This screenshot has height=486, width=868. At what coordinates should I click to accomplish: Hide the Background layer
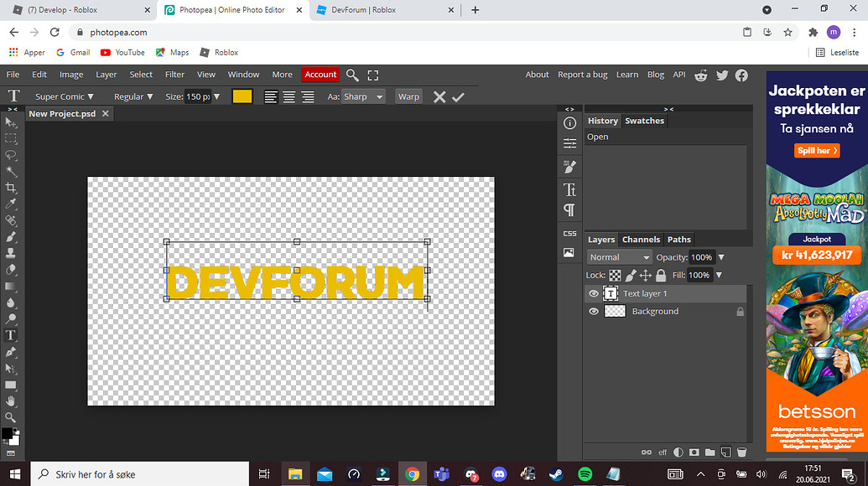coord(593,311)
